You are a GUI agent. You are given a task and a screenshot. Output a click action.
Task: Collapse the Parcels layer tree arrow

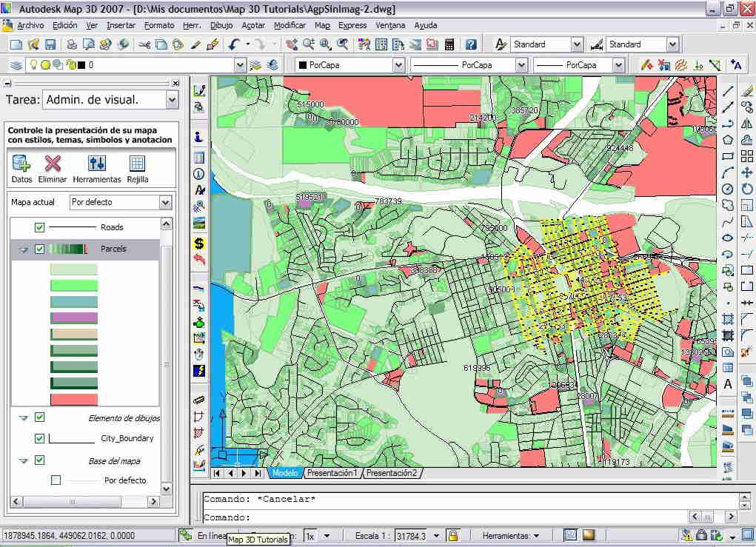24,250
